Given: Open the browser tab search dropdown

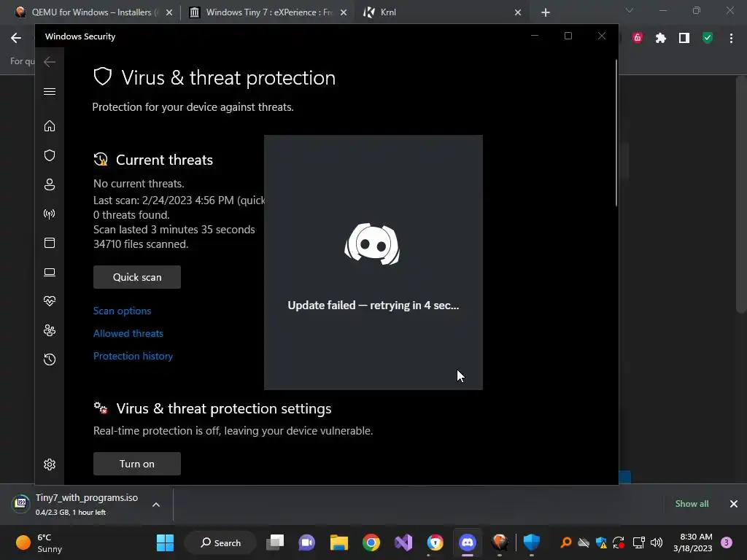Looking at the screenshot, I should pos(630,10).
